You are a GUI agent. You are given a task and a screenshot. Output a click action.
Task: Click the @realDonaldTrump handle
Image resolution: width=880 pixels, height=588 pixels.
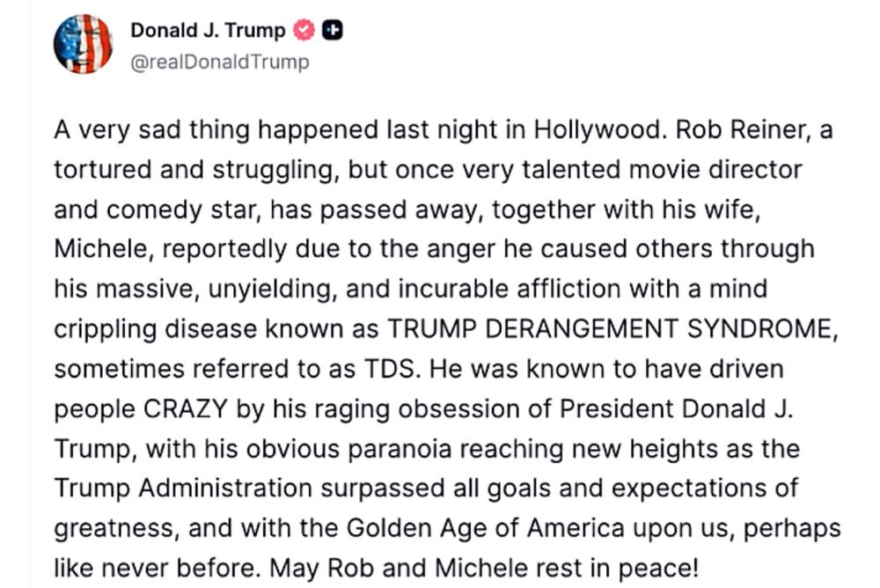[219, 62]
